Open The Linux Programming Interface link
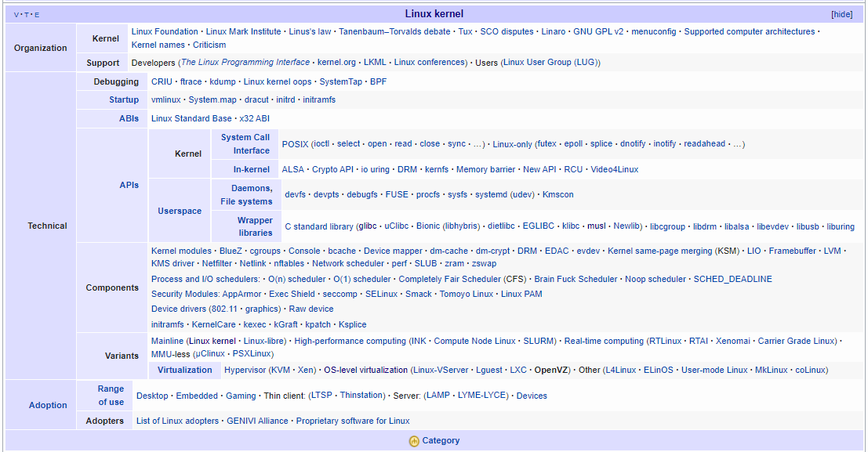The image size is (868, 452). (245, 62)
